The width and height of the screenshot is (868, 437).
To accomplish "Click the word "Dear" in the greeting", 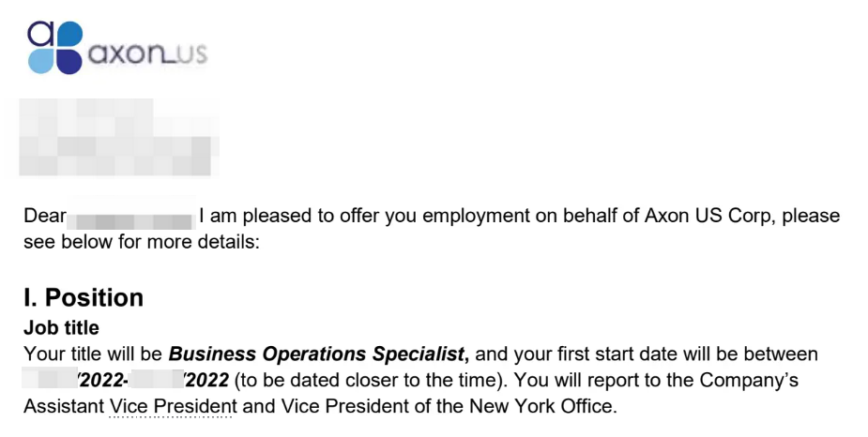I will coord(45,216).
